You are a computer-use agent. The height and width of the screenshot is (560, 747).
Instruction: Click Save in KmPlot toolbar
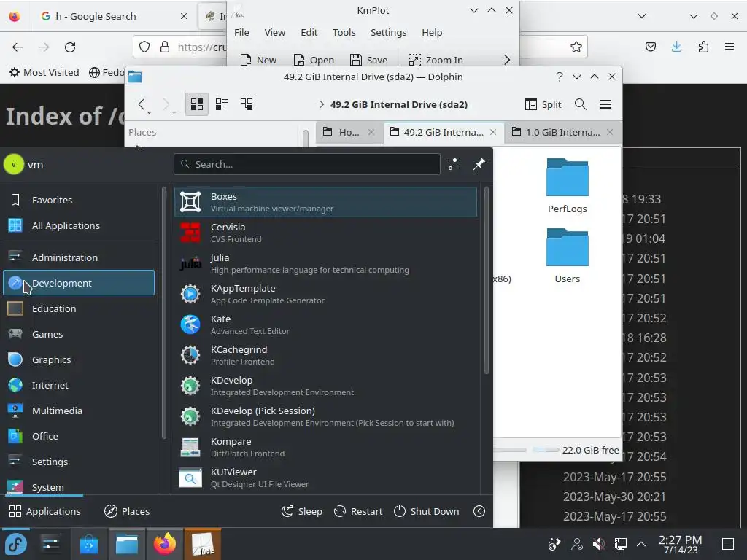tap(368, 60)
